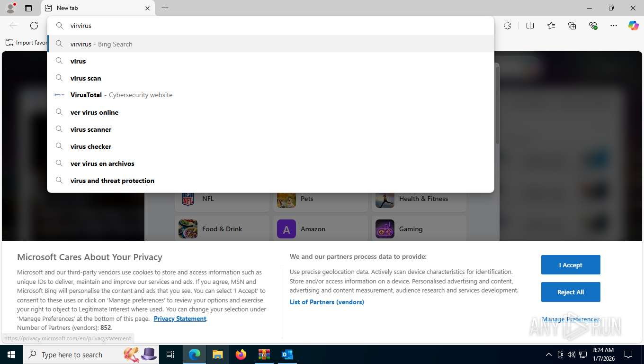Select the 'virus checker' suggestion

pyautogui.click(x=270, y=146)
